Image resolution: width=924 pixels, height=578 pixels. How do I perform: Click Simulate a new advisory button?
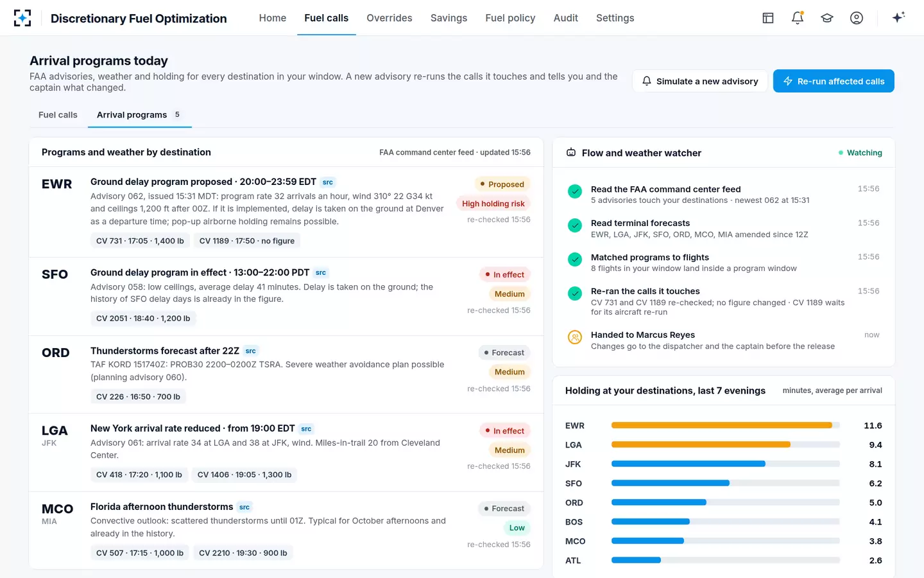(x=700, y=81)
